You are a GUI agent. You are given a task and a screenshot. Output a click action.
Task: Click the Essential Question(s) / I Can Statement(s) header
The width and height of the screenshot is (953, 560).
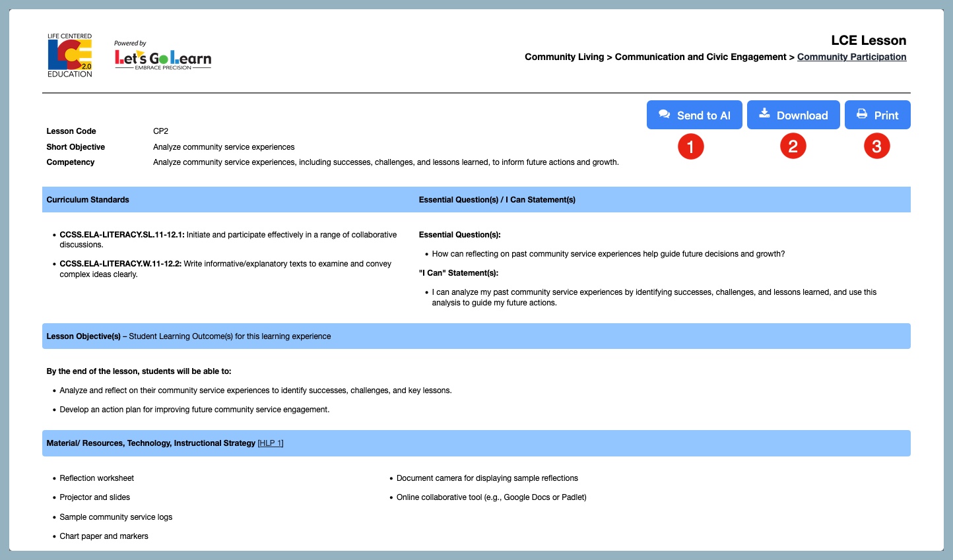click(x=497, y=200)
